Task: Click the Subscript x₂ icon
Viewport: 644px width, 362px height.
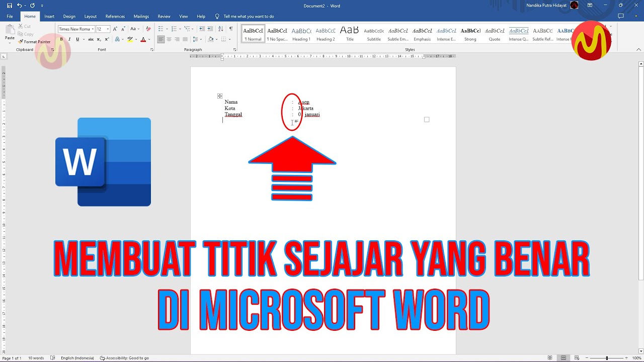Action: pyautogui.click(x=99, y=39)
